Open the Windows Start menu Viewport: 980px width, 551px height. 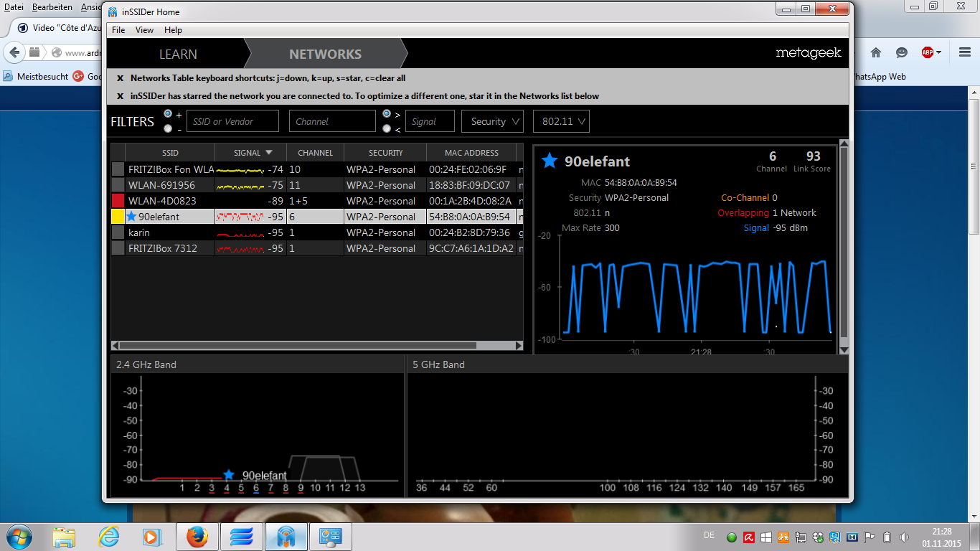[x=18, y=537]
